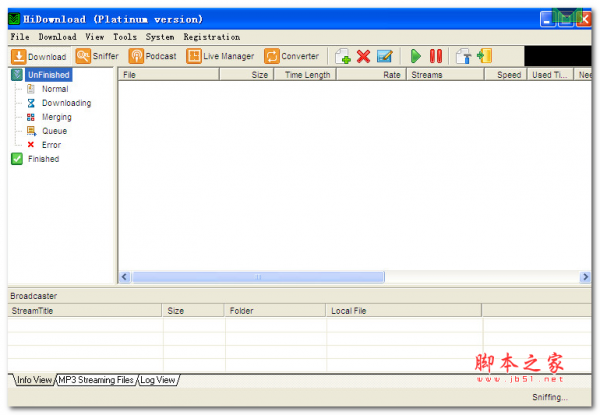Image resolution: width=600 pixels, height=415 pixels.
Task: Click the horizontal scrollbar left arrow
Action: pyautogui.click(x=124, y=277)
